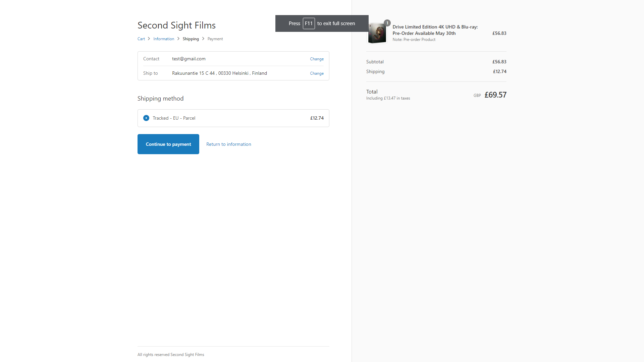Click the Drive Limited Edition 4K UHD product title

435,30
